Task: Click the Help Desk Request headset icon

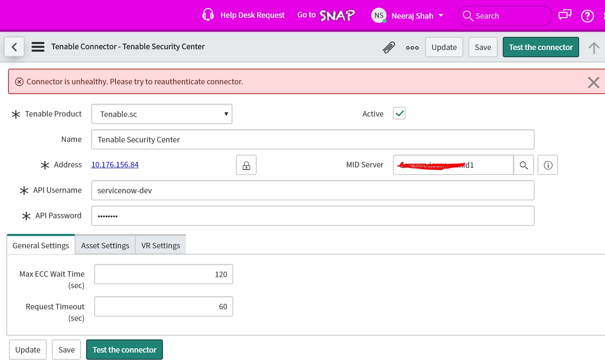Action: point(208,15)
